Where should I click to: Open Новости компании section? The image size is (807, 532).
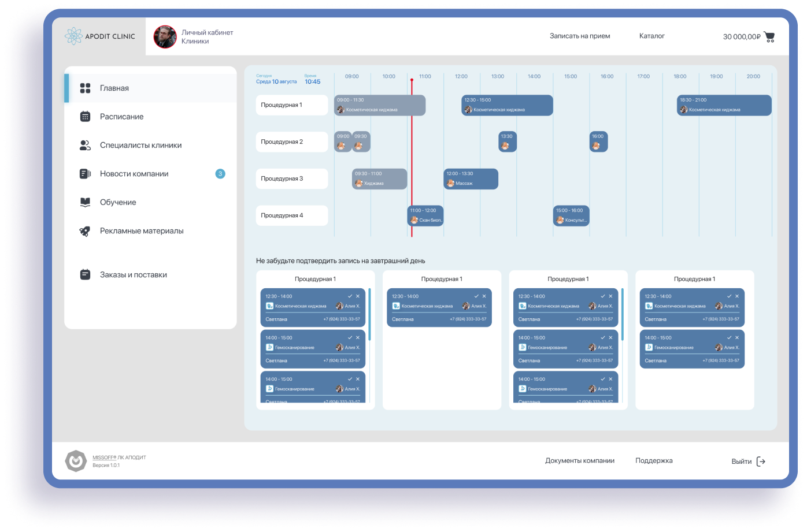[x=150, y=174]
